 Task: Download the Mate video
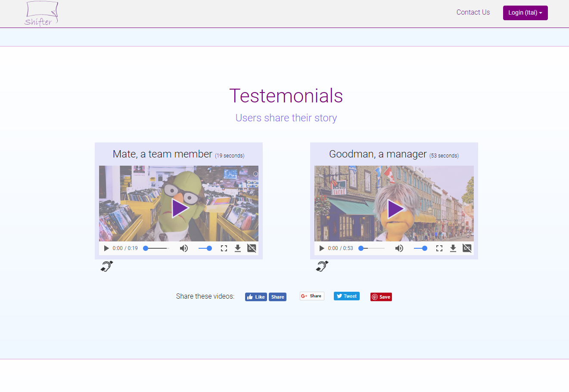[238, 248]
